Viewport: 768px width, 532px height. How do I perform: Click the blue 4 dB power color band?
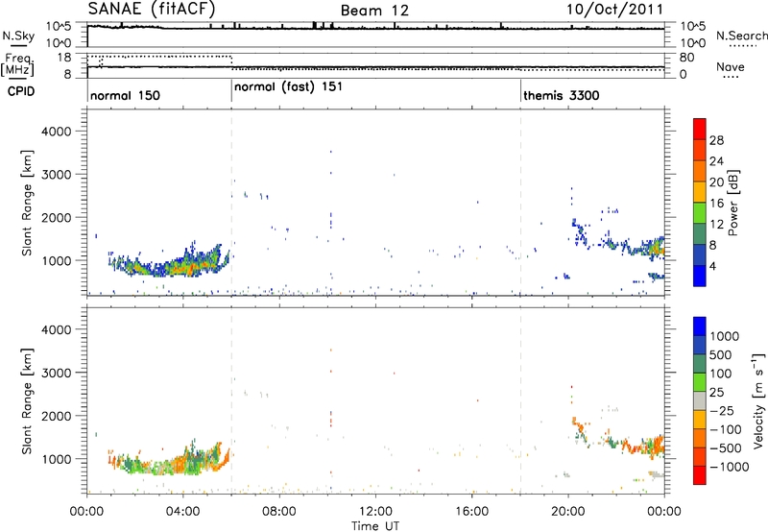point(700,276)
